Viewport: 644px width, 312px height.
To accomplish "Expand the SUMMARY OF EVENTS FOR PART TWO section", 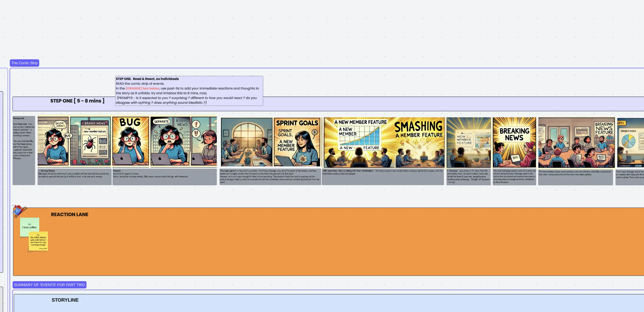I will point(49,285).
